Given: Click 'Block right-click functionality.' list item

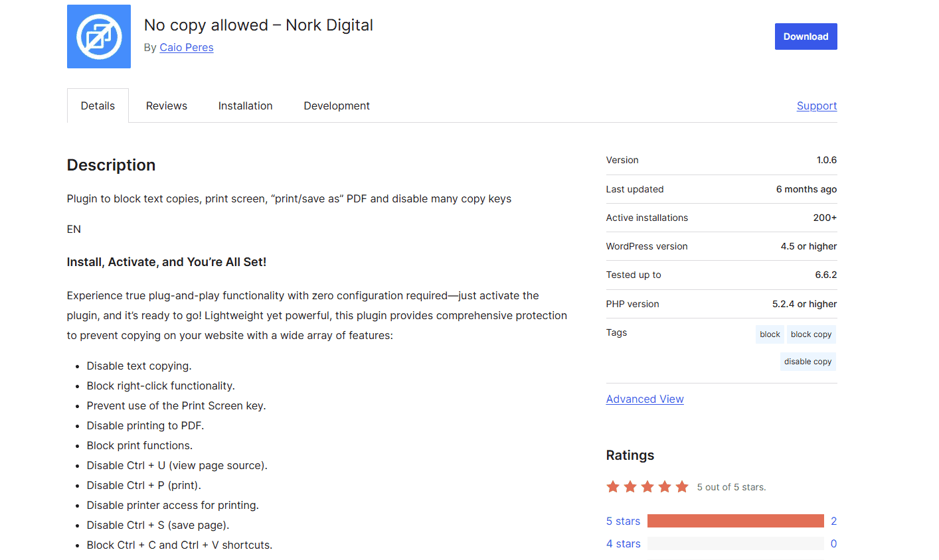Looking at the screenshot, I should coord(161,385).
